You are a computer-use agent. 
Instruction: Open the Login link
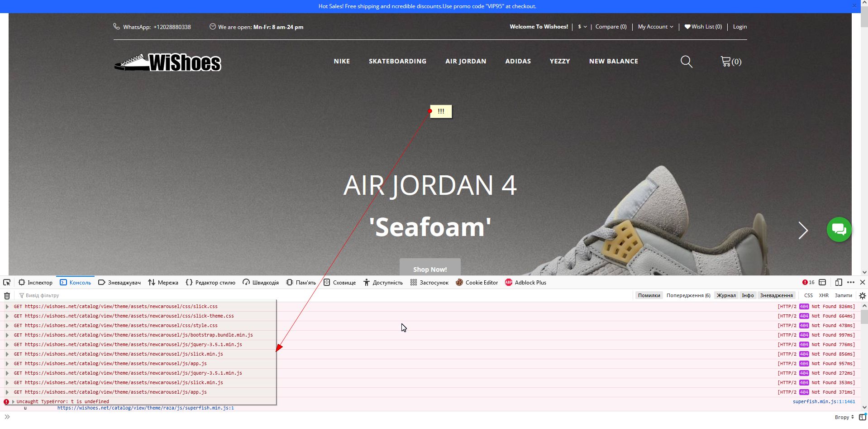click(x=740, y=27)
